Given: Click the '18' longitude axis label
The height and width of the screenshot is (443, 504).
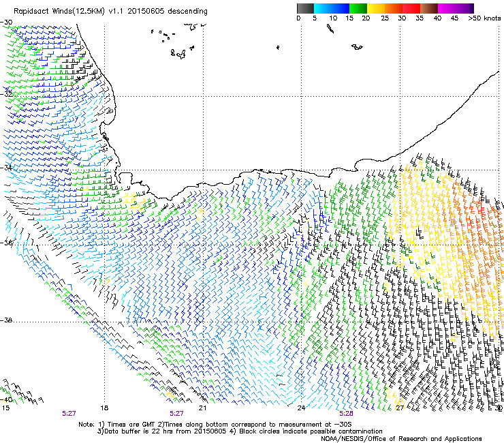Looking at the screenshot, I should (104, 408).
